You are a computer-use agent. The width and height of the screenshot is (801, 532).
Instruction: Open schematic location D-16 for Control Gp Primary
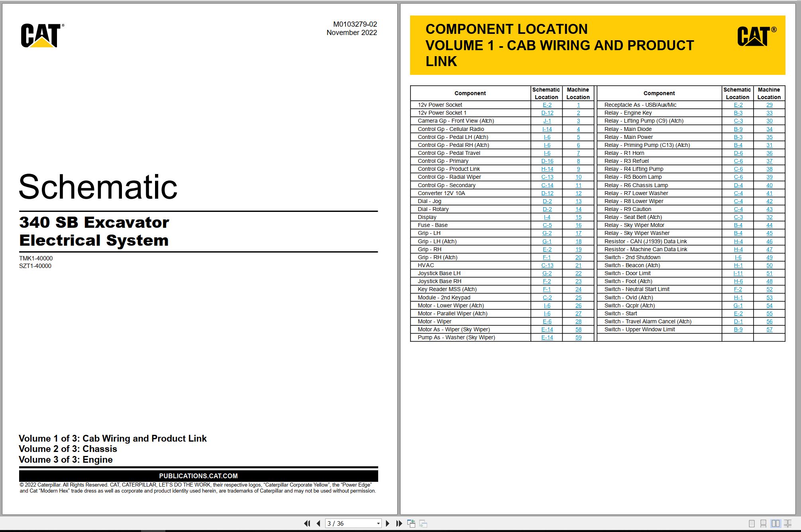point(547,161)
